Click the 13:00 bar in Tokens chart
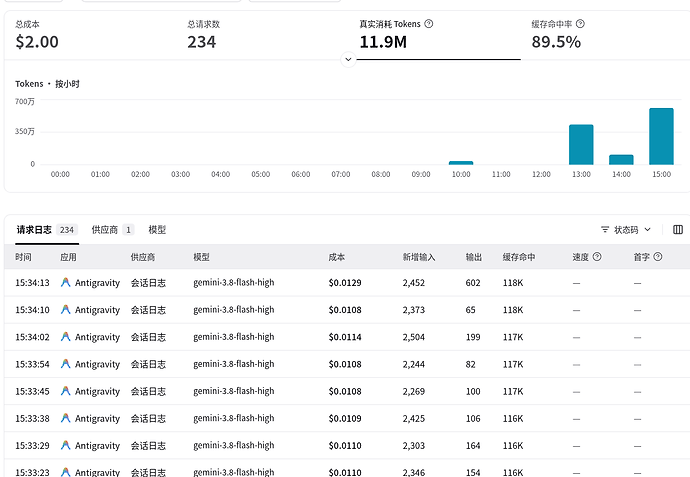Viewport: 690px width, 477px height. click(581, 145)
